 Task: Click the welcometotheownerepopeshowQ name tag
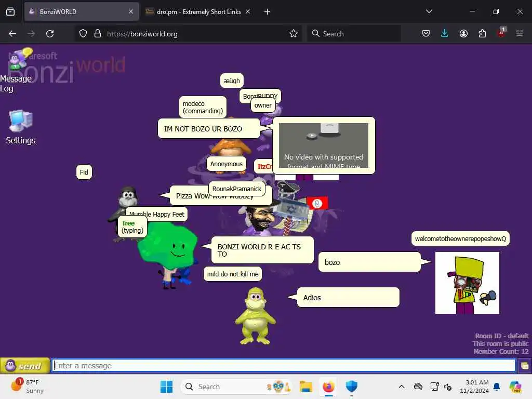[460, 239]
